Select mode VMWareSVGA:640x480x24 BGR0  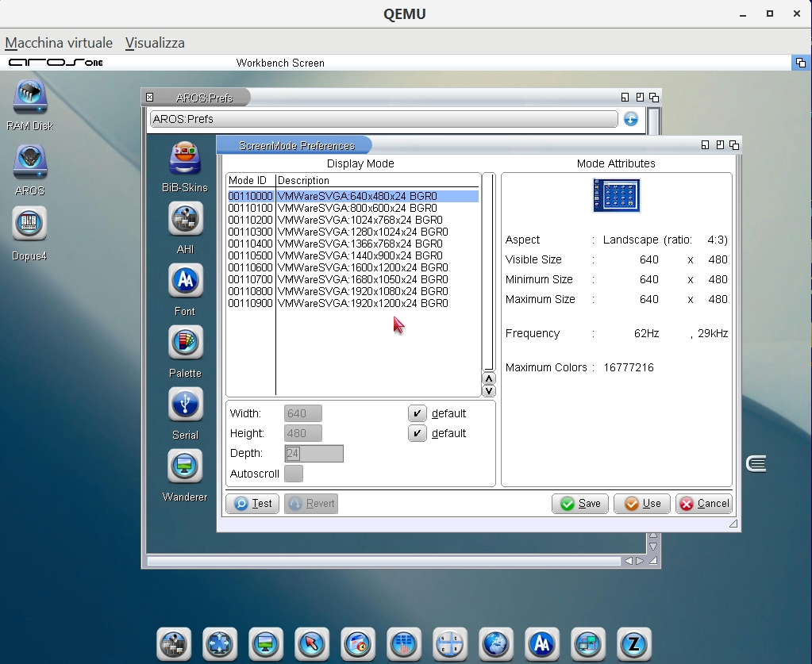tap(352, 196)
